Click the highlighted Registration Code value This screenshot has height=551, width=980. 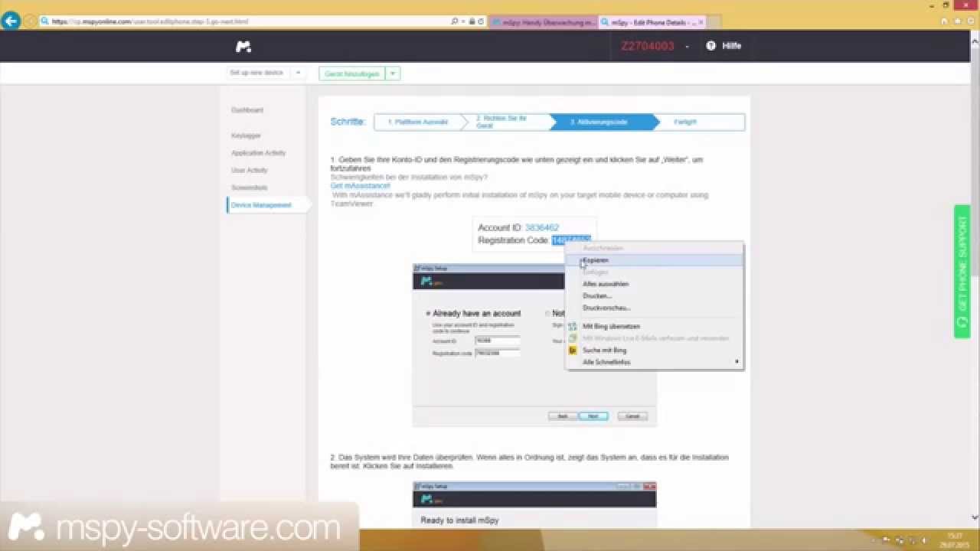[571, 240]
